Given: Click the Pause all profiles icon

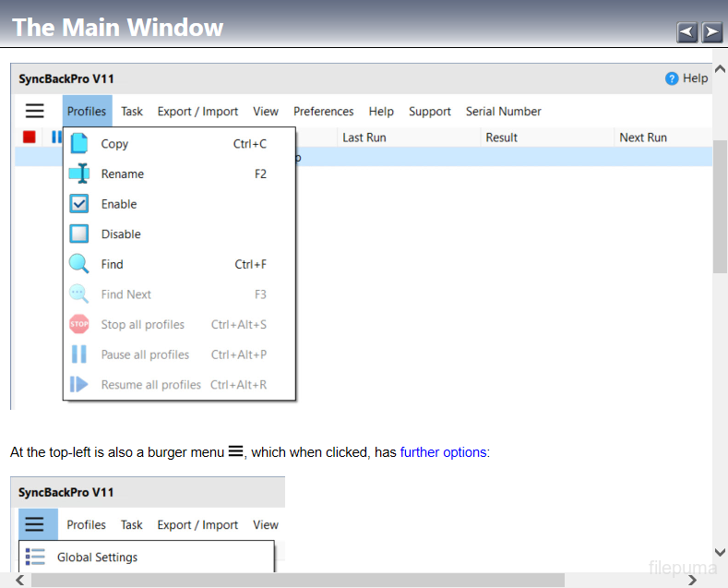Looking at the screenshot, I should (x=79, y=354).
